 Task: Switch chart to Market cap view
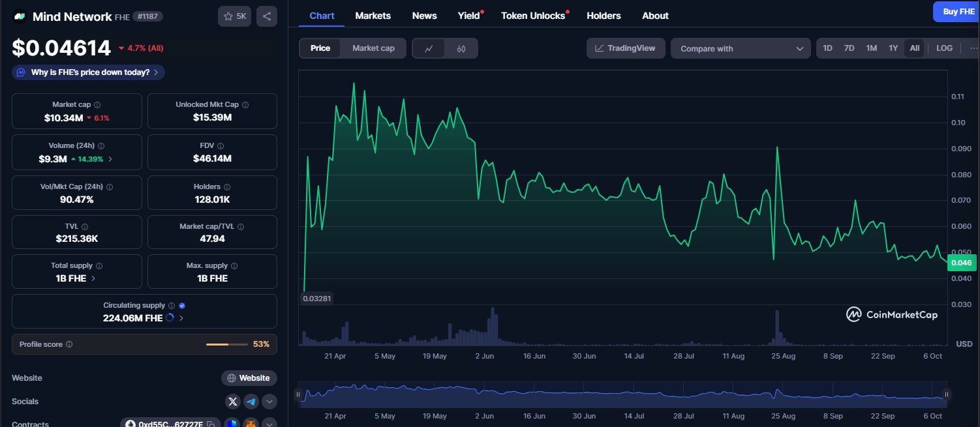[373, 48]
